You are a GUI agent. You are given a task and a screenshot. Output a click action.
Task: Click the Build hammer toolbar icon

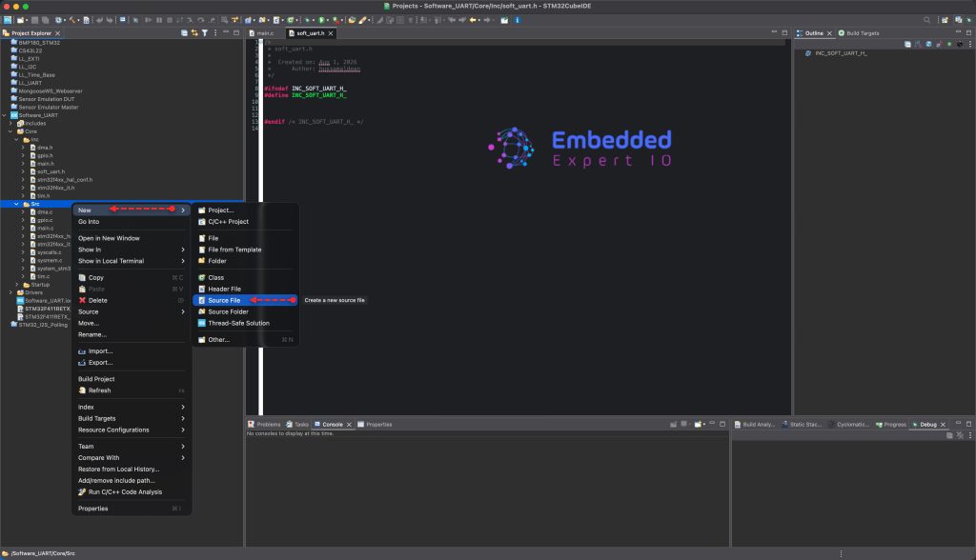pyautogui.click(x=72, y=20)
